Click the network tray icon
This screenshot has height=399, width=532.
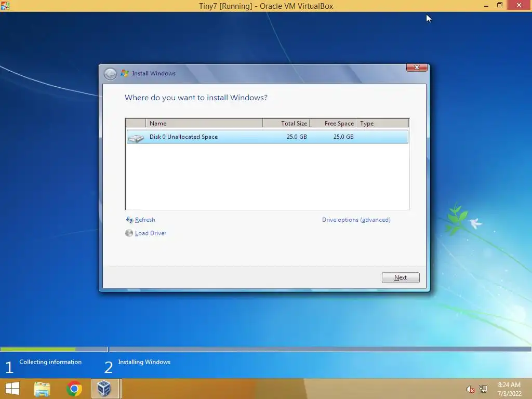point(483,389)
